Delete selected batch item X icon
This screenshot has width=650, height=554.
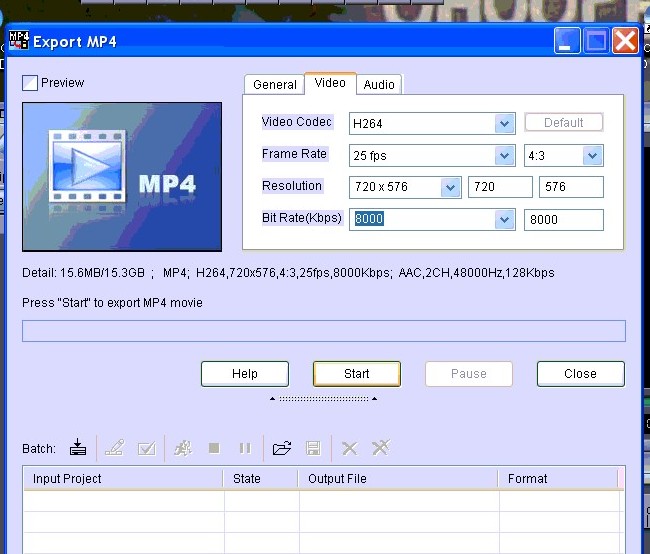349,448
